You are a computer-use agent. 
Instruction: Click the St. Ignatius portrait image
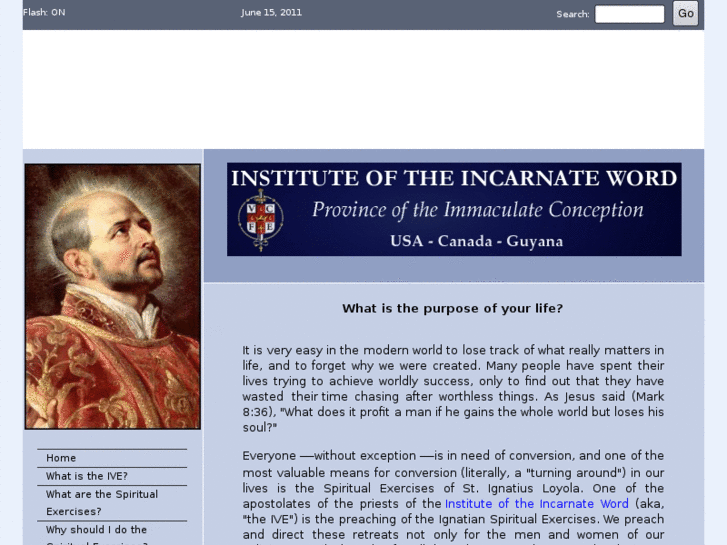(113, 296)
